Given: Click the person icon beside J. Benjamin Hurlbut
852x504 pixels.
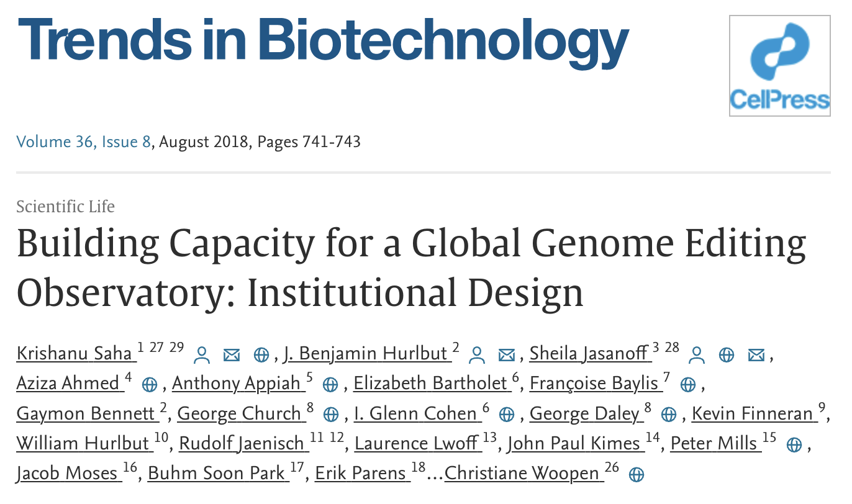Looking at the screenshot, I should point(477,355).
